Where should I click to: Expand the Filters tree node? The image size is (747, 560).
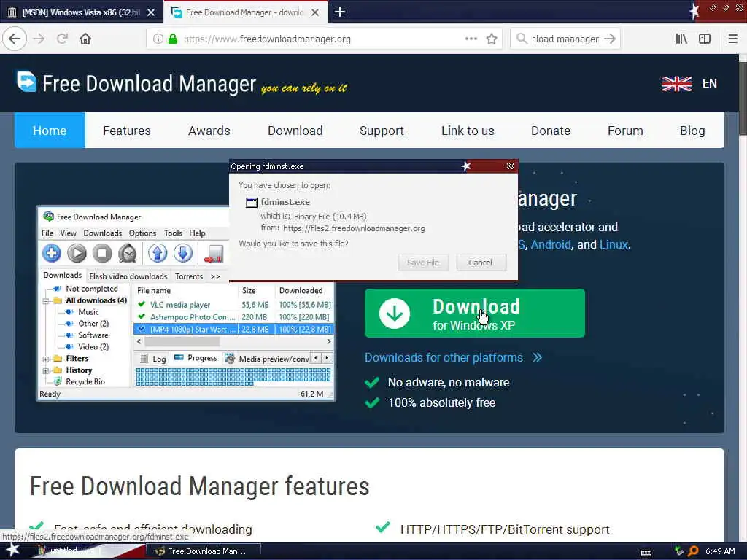46,359
